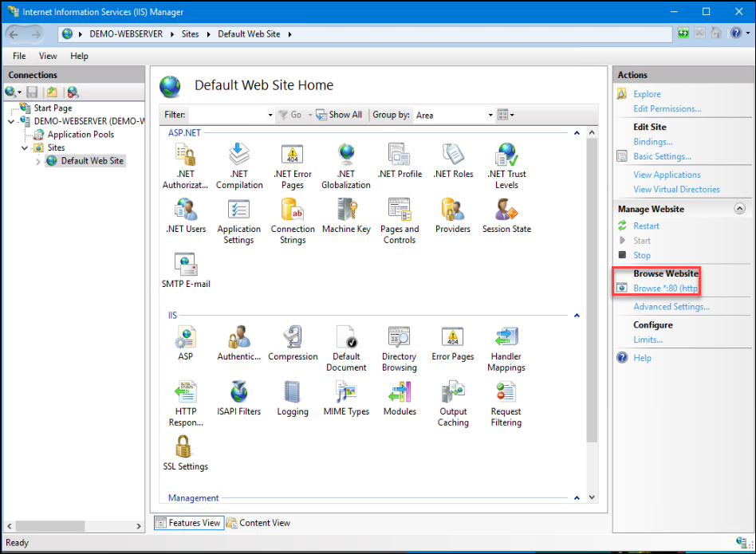Viewport: 756px width, 554px height.
Task: Open Basic Settings link
Action: click(x=662, y=156)
